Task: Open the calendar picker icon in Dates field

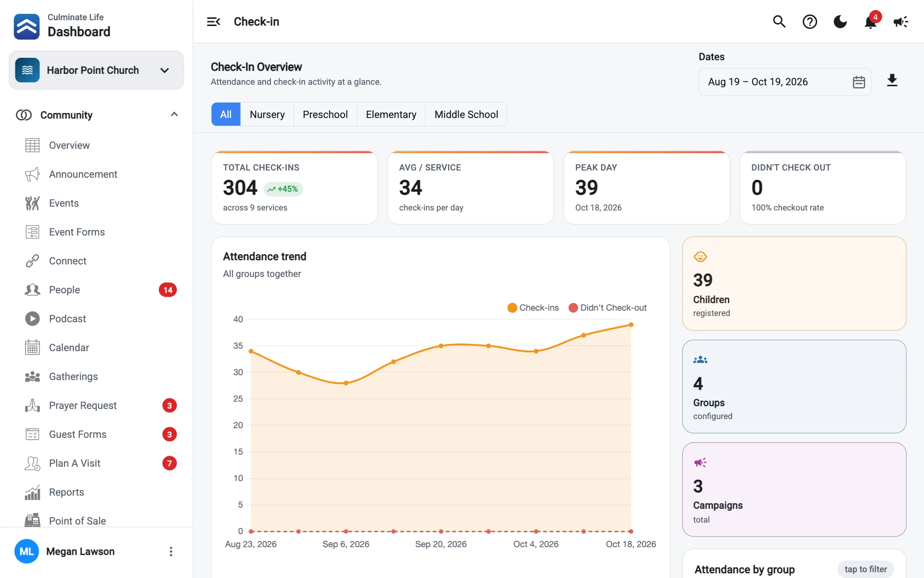Action: point(859,82)
